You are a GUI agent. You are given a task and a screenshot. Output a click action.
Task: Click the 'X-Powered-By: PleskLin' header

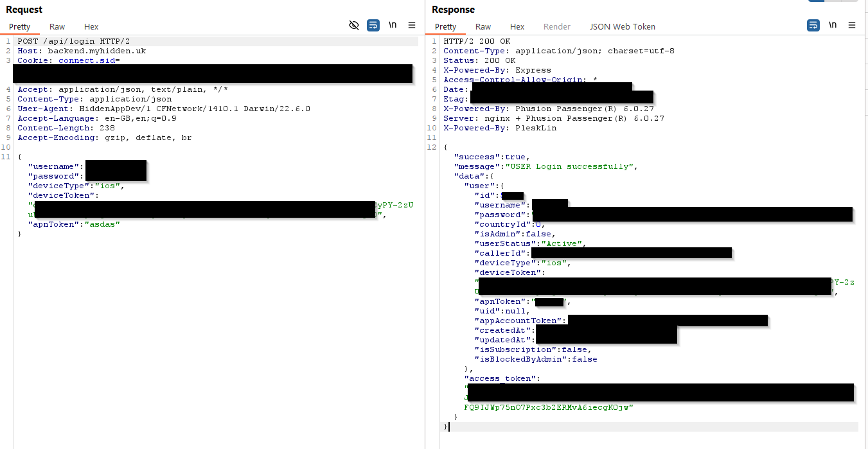coord(500,128)
